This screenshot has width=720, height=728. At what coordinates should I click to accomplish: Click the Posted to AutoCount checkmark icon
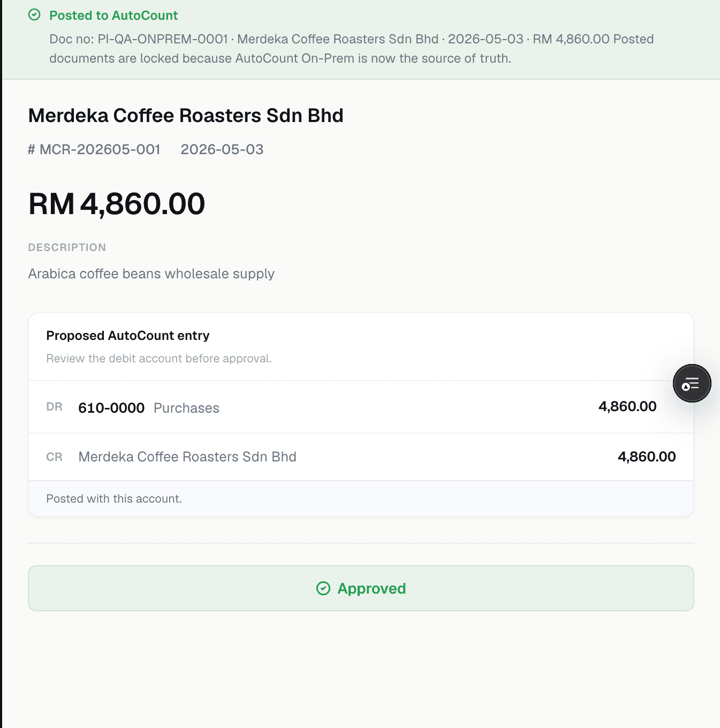click(x=34, y=15)
